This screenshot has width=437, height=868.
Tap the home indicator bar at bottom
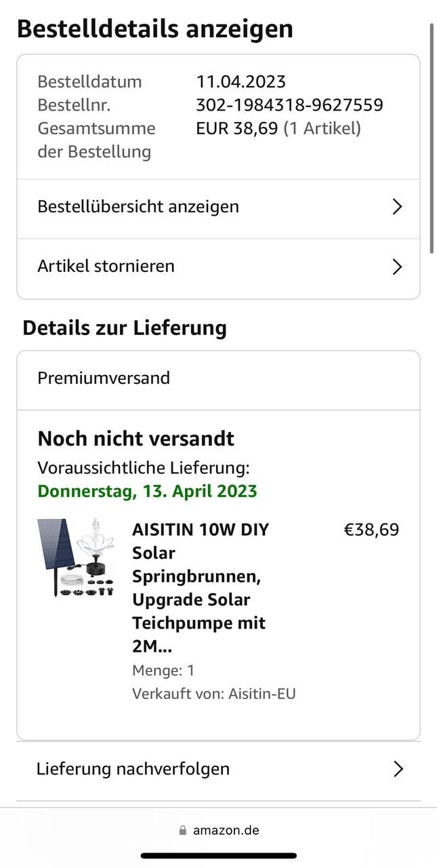[218, 856]
